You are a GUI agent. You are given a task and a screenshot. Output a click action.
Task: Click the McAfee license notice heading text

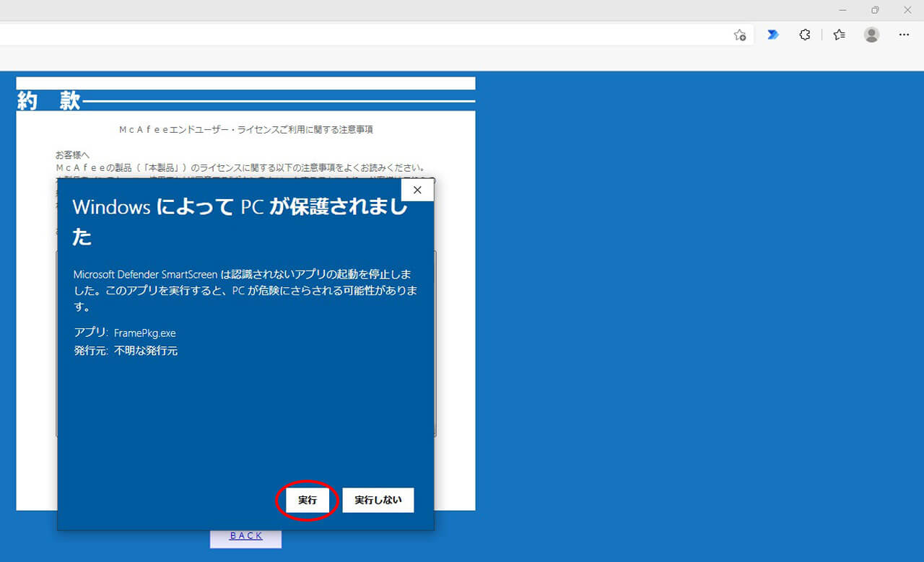(245, 130)
